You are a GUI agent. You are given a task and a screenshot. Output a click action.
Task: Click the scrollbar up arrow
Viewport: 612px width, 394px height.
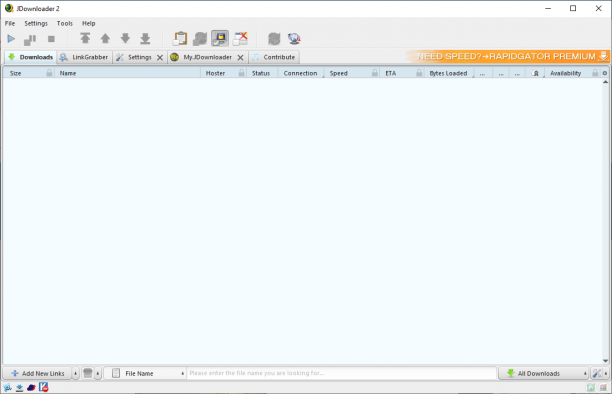pos(605,82)
